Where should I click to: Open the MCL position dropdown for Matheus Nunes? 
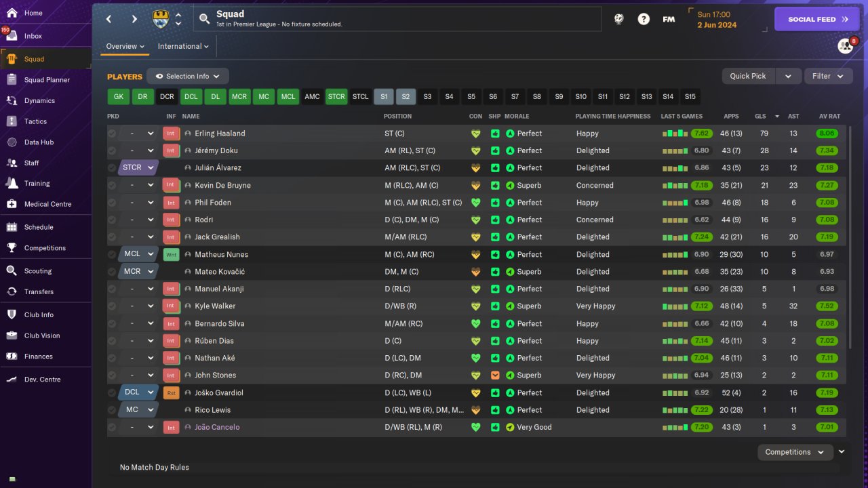[x=138, y=254]
